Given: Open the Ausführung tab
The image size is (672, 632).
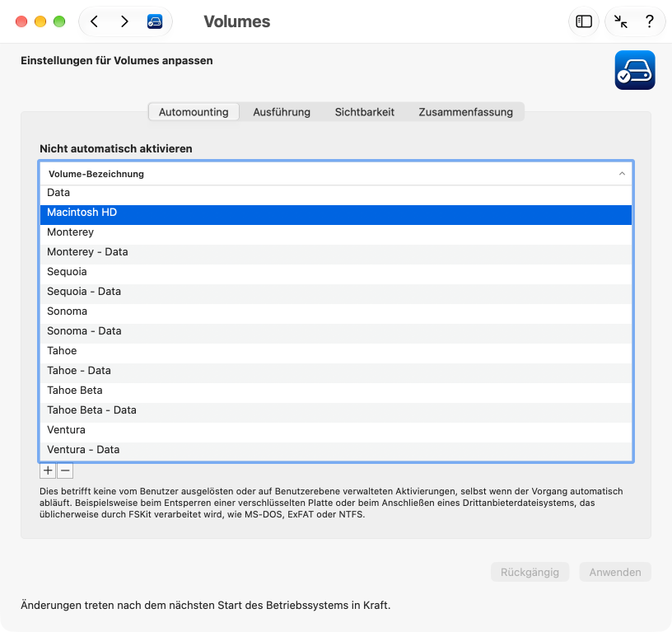Looking at the screenshot, I should point(282,112).
